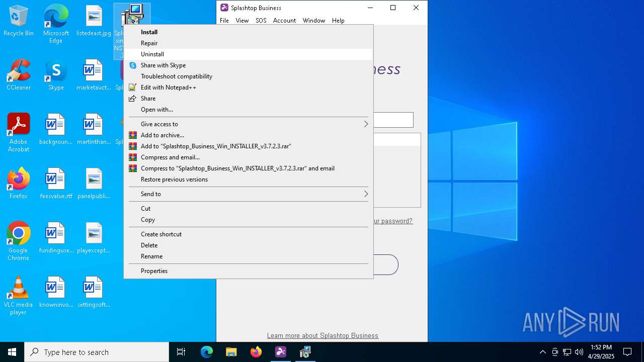Choose Compress and email...
The width and height of the screenshot is (644, 362).
248,157
